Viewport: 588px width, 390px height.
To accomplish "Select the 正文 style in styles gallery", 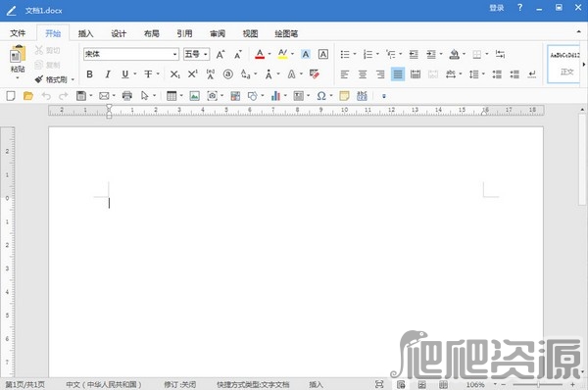I will [x=564, y=64].
